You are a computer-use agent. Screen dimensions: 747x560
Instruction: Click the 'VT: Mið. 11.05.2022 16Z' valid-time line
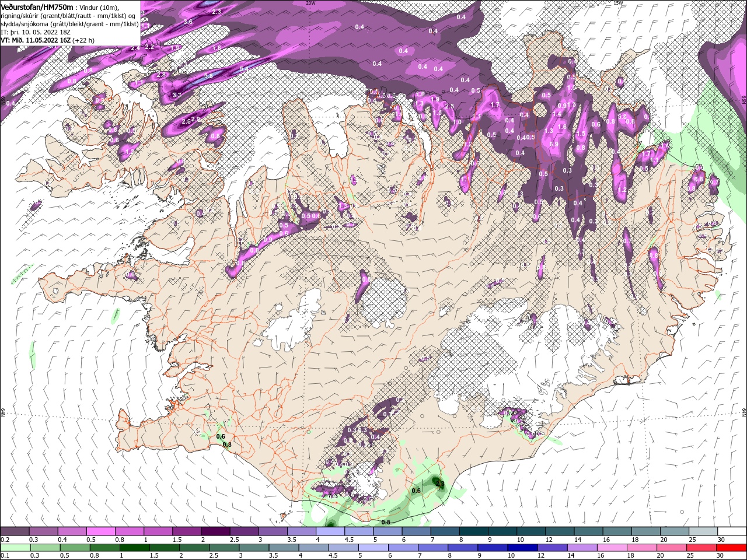point(36,40)
